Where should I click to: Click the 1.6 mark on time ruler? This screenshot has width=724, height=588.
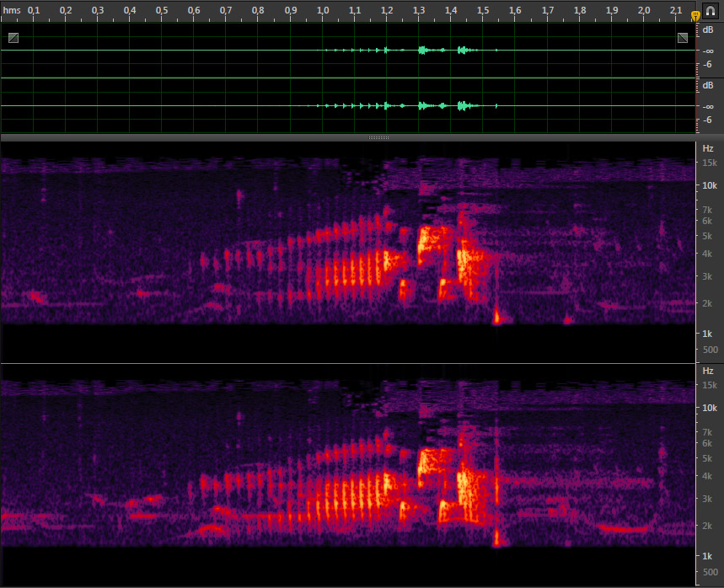point(515,10)
